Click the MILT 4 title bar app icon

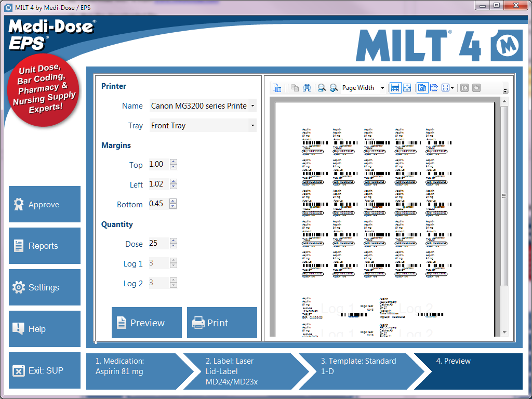(9, 7)
